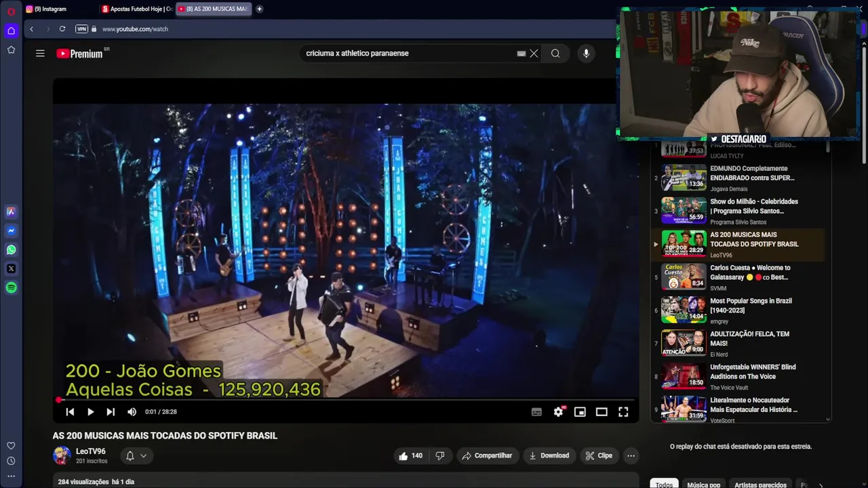
Task: Open WhatsApp in the Opera sidebar
Action: pyautogui.click(x=11, y=249)
